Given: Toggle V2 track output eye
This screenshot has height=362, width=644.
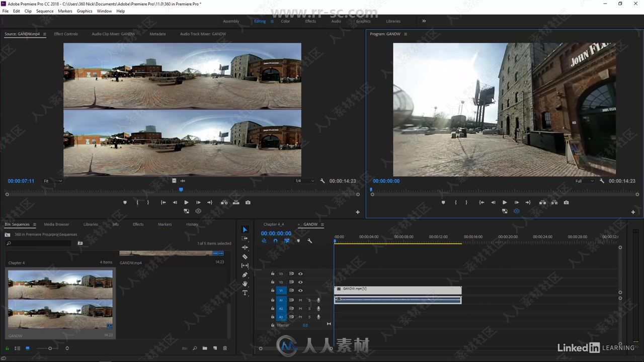Looking at the screenshot, I should [x=300, y=282].
